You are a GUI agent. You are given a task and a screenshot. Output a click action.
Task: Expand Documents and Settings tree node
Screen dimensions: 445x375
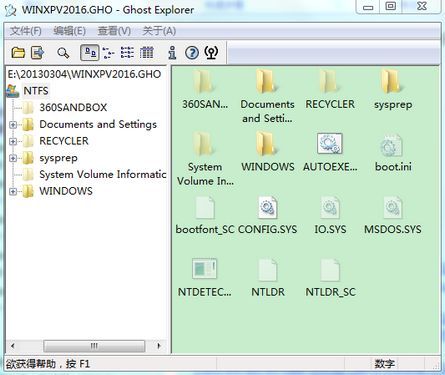pyautogui.click(x=13, y=125)
